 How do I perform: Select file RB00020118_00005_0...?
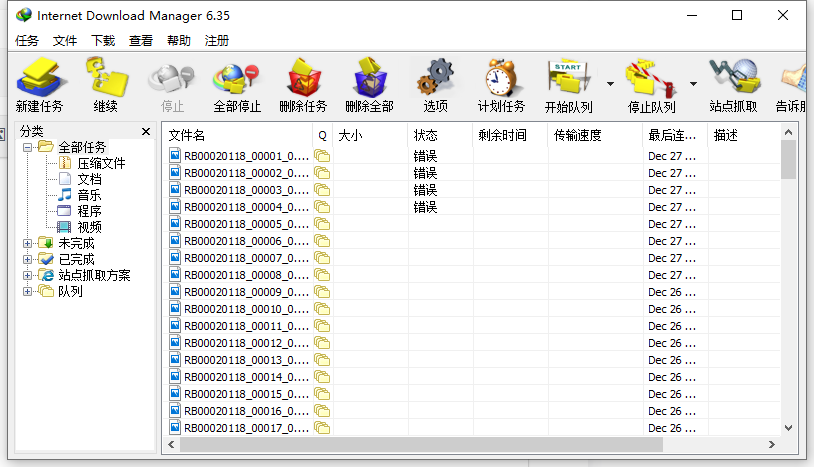pyautogui.click(x=247, y=224)
